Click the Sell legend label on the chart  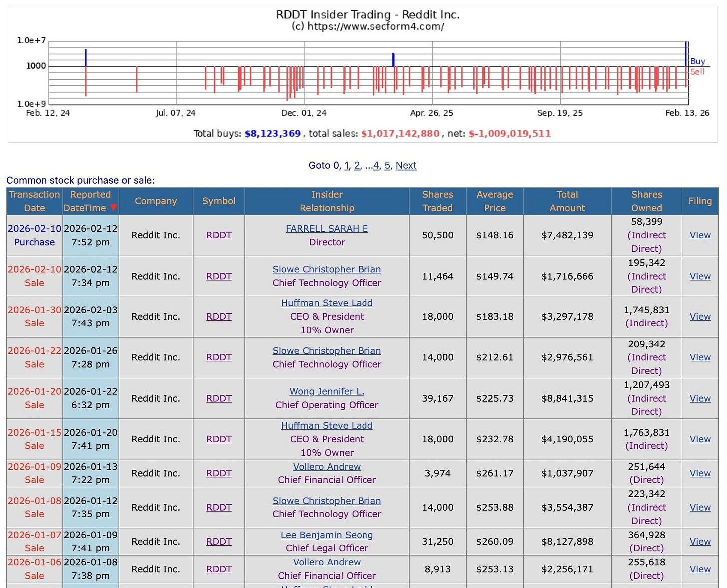pyautogui.click(x=697, y=72)
